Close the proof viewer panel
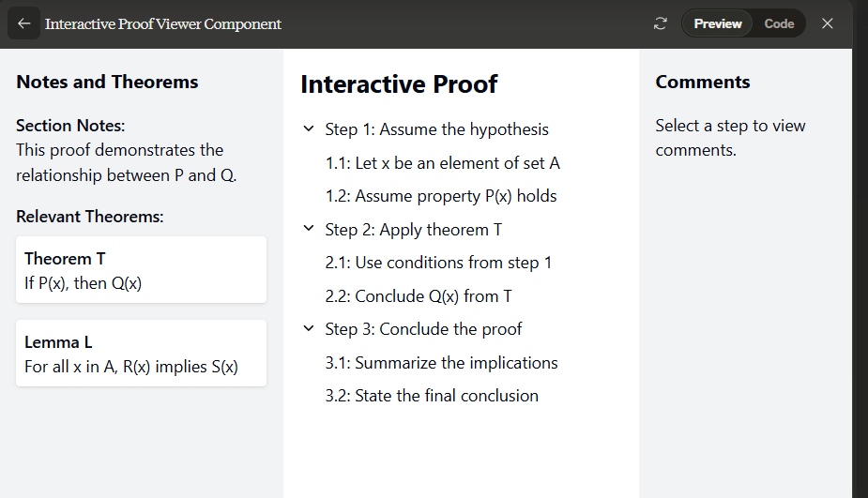The height and width of the screenshot is (498, 868). [x=827, y=23]
